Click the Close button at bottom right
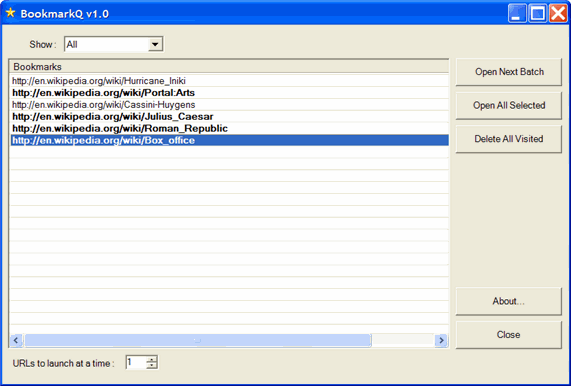Viewport: 571px width, 386px height. [509, 335]
